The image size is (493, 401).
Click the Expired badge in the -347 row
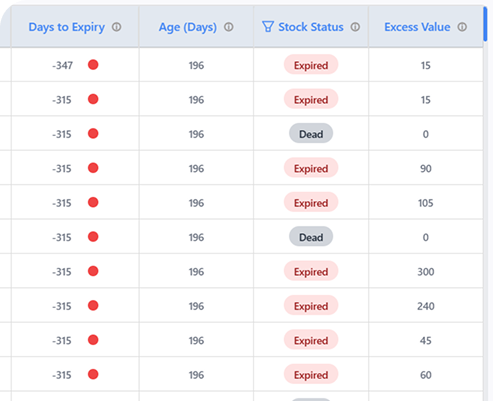point(311,65)
